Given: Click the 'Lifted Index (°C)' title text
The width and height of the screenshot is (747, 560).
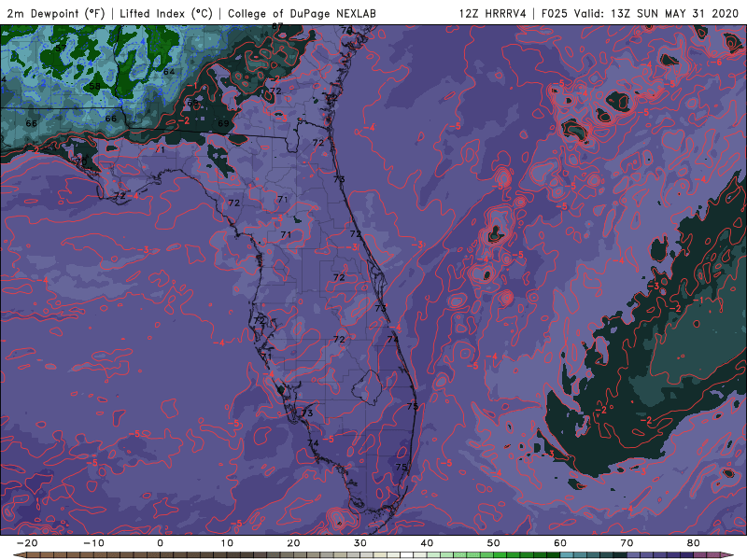Looking at the screenshot, I should 166,13.
